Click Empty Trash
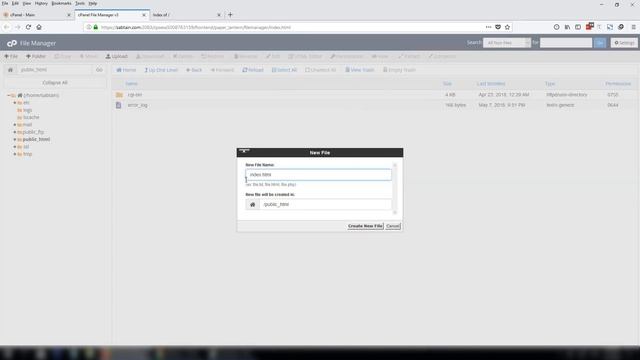The image size is (640, 360). point(399,70)
